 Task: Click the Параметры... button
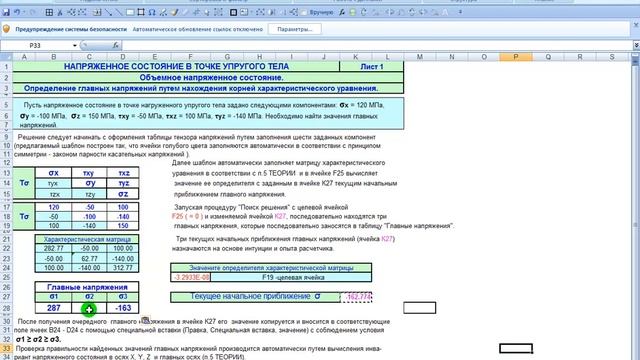pos(295,29)
